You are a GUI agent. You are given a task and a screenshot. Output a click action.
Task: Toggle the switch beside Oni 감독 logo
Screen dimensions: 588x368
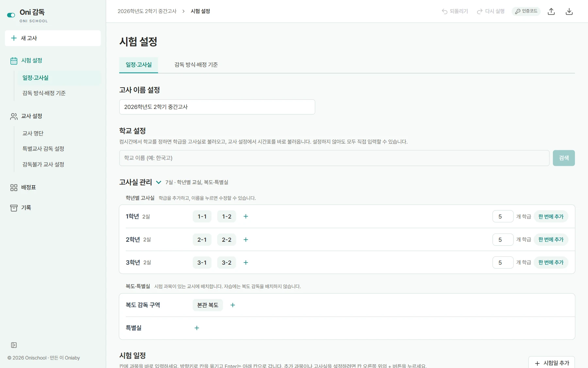(x=11, y=15)
